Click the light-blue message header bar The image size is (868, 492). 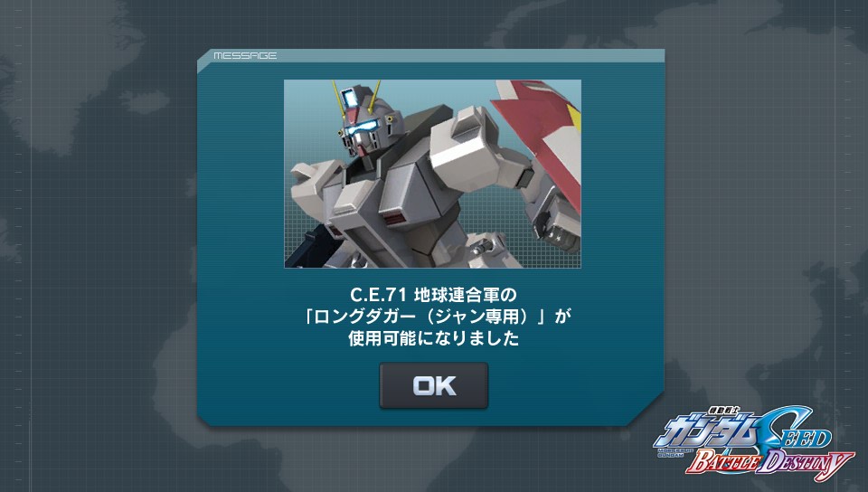coord(432,55)
